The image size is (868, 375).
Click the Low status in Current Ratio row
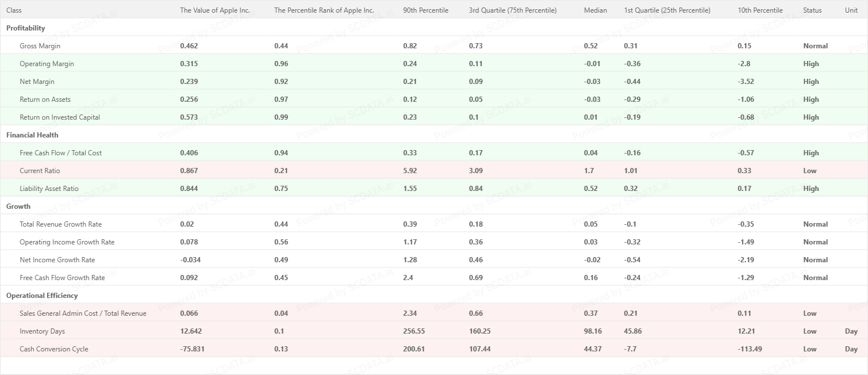coord(809,171)
